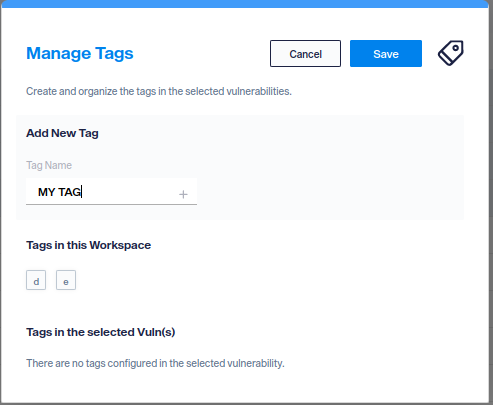This screenshot has width=493, height=405.
Task: Click the blue bar atop the dialog
Action: click(245, 4)
